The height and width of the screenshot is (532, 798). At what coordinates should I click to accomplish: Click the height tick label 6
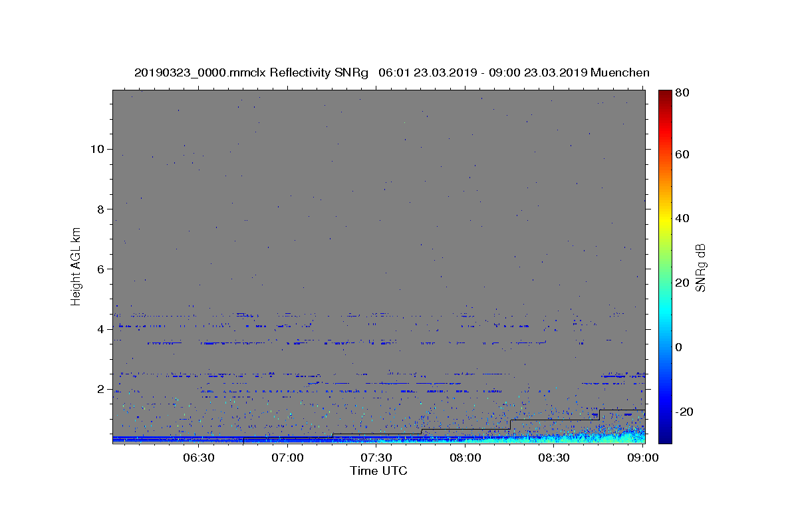click(x=101, y=269)
